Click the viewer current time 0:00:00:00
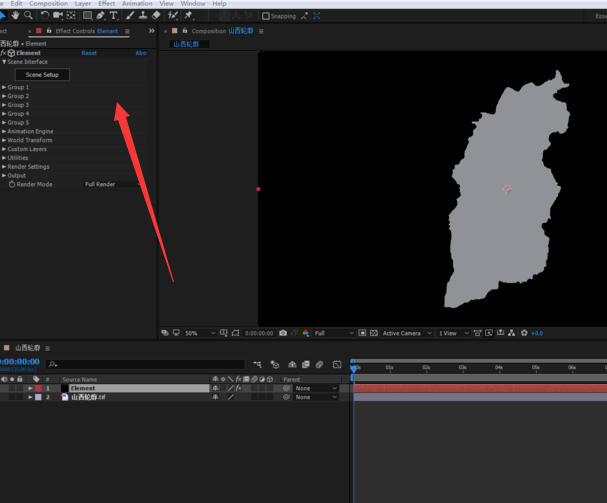The image size is (607, 503). (x=259, y=333)
